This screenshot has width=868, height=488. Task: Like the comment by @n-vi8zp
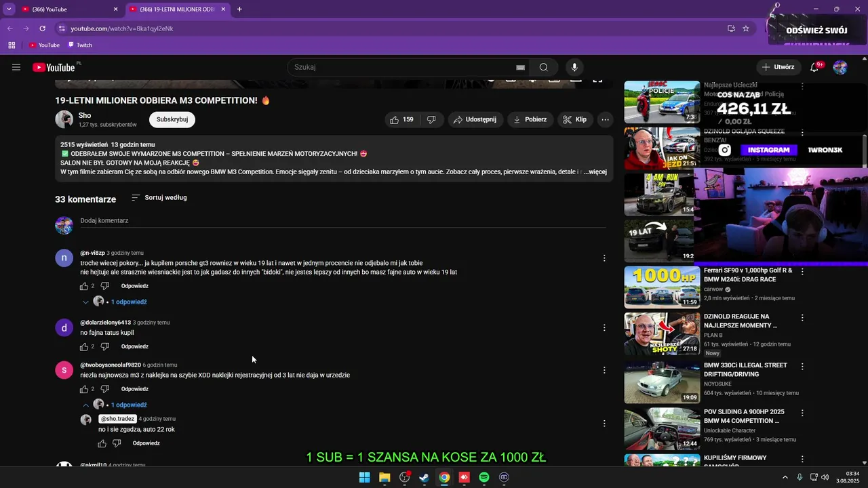click(84, 286)
